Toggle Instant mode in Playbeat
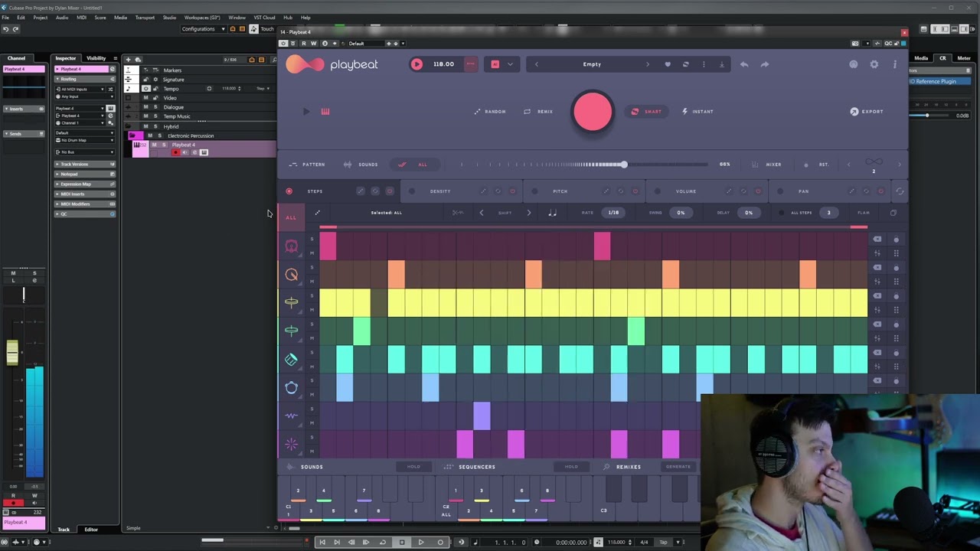The image size is (980, 551). point(697,112)
